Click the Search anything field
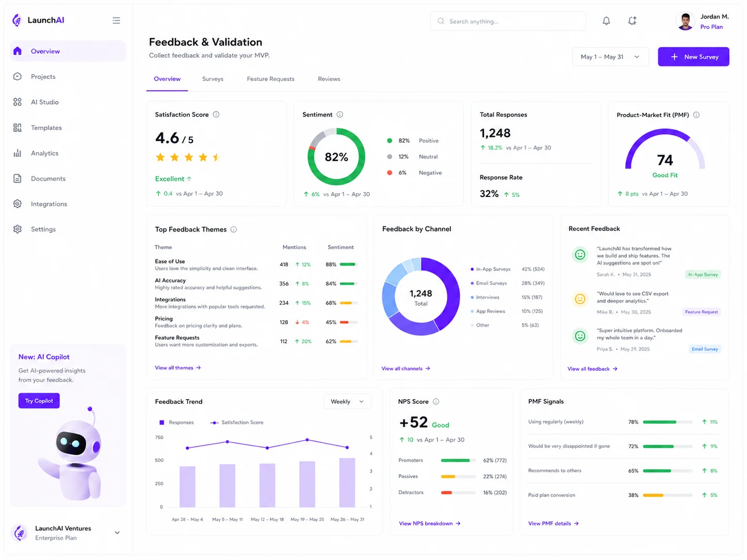Screen dimensions: 747x560 [x=508, y=21]
